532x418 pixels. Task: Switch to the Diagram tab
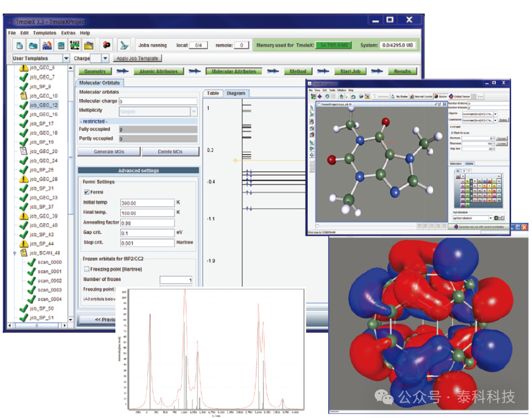pyautogui.click(x=236, y=93)
